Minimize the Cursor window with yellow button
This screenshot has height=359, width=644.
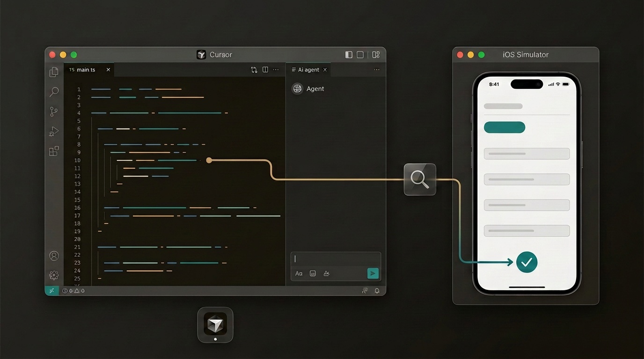point(63,55)
